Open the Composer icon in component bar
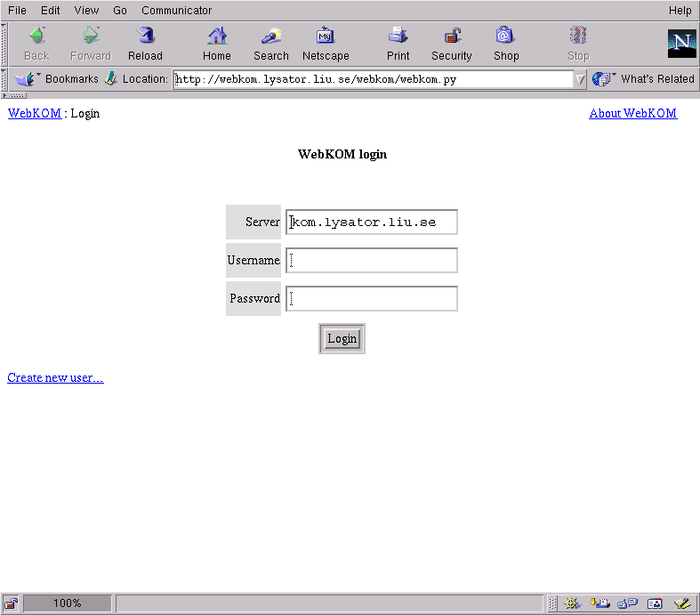This screenshot has height=615, width=700. coord(680,603)
